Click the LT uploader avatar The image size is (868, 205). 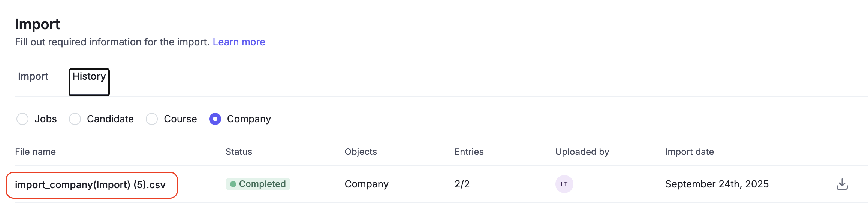tap(564, 184)
